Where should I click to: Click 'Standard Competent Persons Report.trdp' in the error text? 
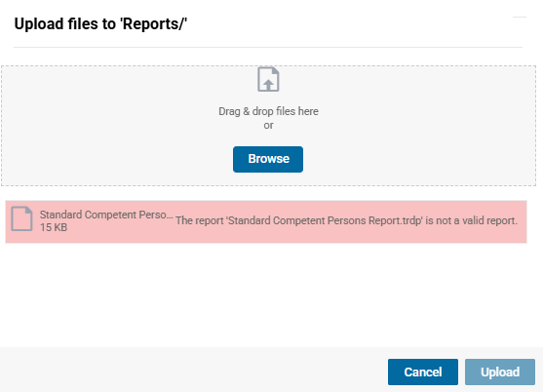pos(326,220)
